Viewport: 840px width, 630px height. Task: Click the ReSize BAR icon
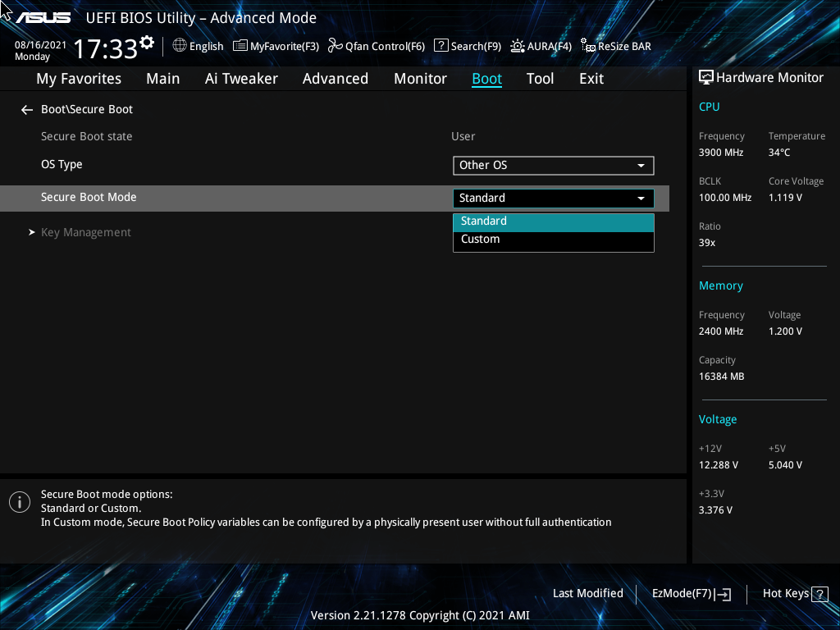tap(587, 46)
